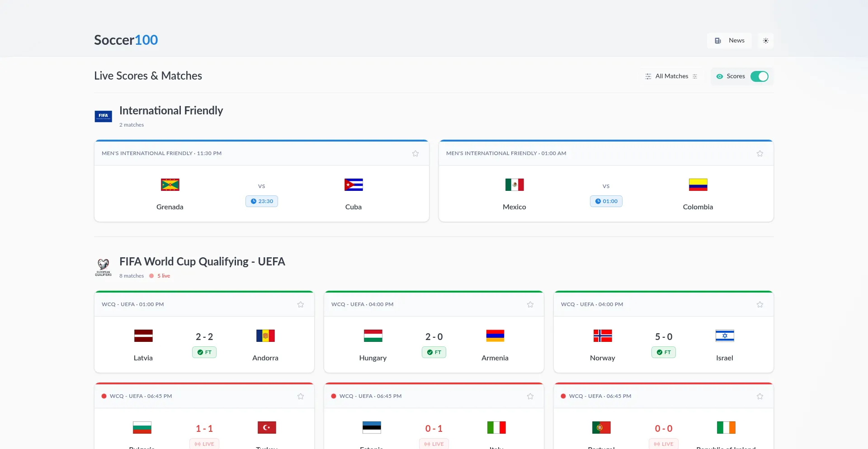Star the Mexico vs Colombia friendly
This screenshot has width=868, height=449.
pos(759,154)
